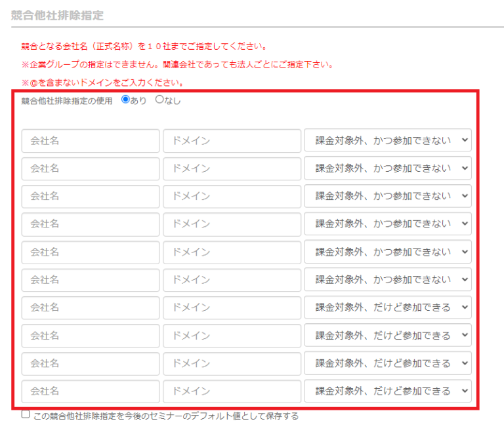Viewport: 504px width, 434px height.
Task: Check the save-as-default checkbox for competitor exclusion
Action: coord(26,414)
